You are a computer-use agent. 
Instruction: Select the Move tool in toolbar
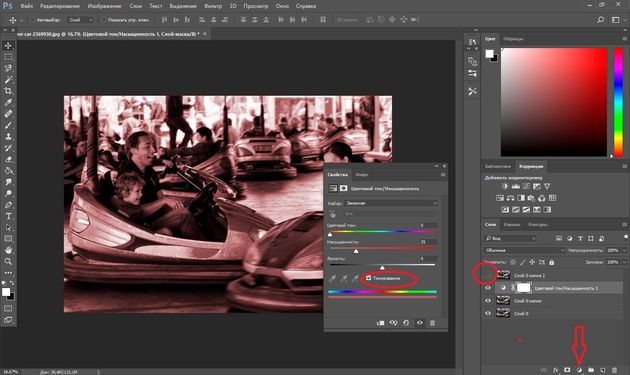(x=8, y=45)
